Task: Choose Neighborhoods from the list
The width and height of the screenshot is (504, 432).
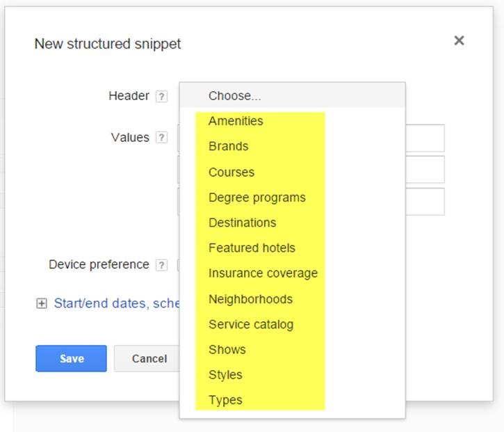Action: pos(250,299)
